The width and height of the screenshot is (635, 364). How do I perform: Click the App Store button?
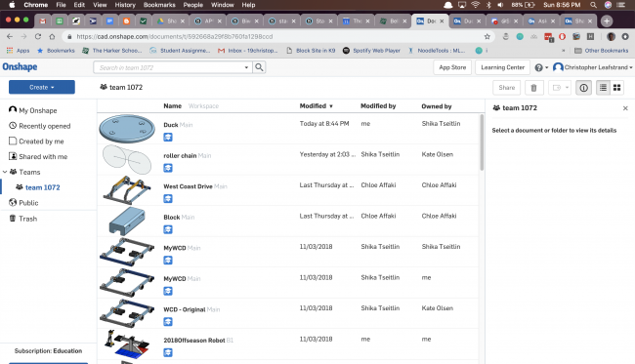coord(452,67)
